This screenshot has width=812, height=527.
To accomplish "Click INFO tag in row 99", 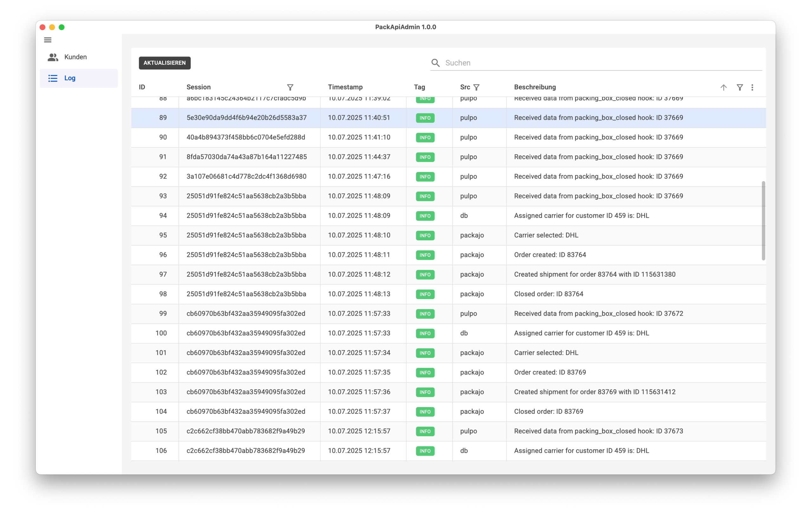I will pos(425,314).
